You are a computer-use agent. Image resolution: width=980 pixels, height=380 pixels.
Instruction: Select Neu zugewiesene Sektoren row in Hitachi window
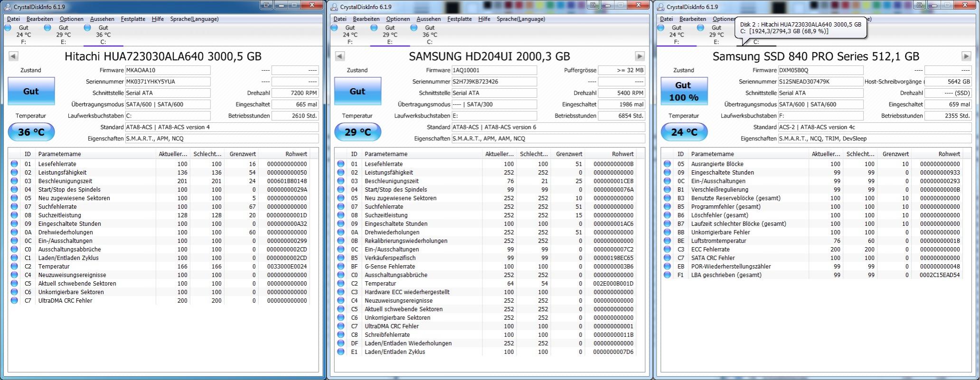pos(160,198)
